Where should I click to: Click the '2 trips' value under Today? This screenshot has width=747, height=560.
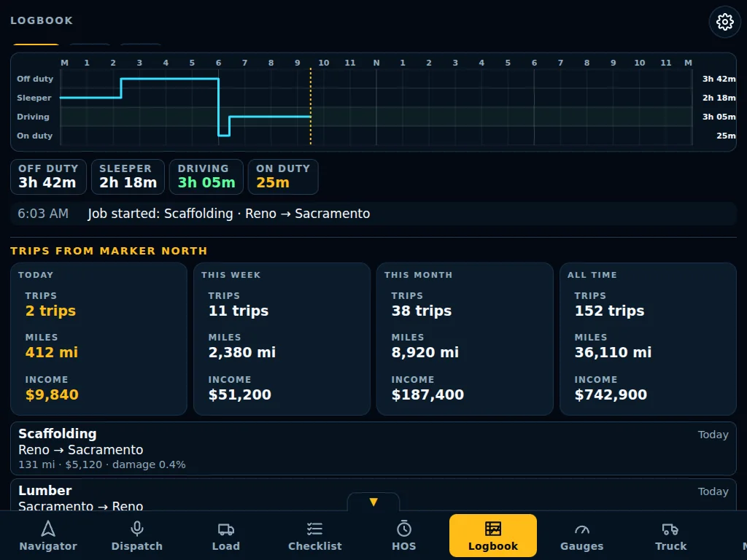click(x=50, y=311)
